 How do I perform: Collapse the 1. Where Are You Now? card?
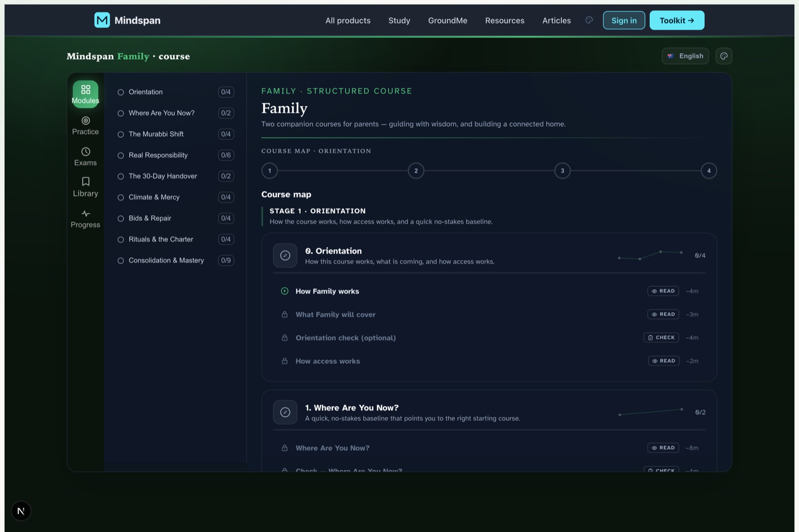[489, 412]
